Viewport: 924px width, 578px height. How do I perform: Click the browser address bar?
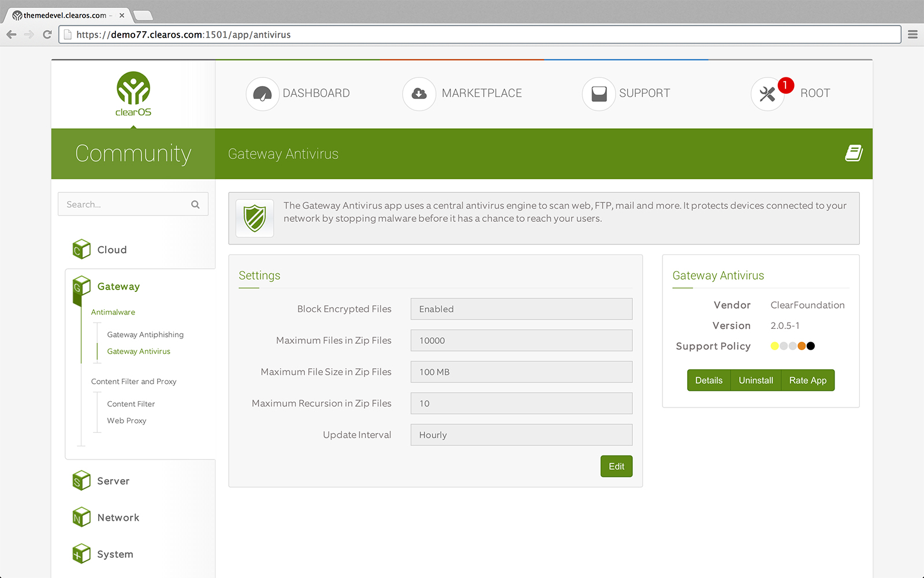coord(479,35)
